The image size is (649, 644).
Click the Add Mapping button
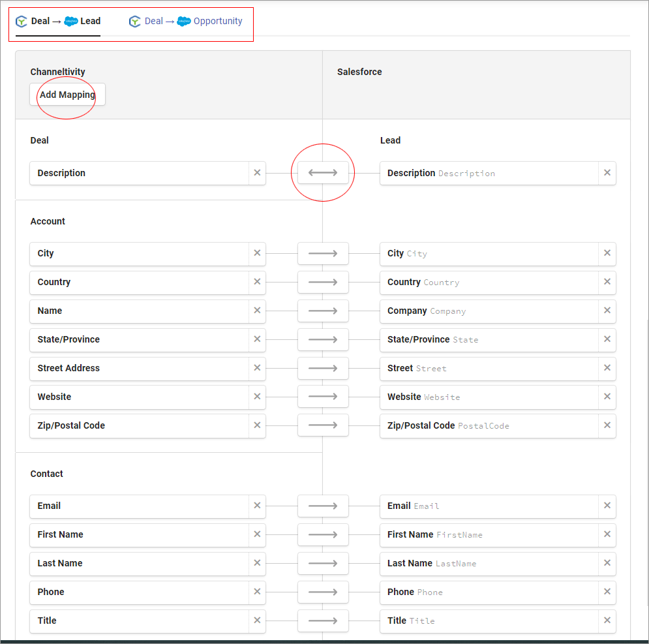pos(67,95)
